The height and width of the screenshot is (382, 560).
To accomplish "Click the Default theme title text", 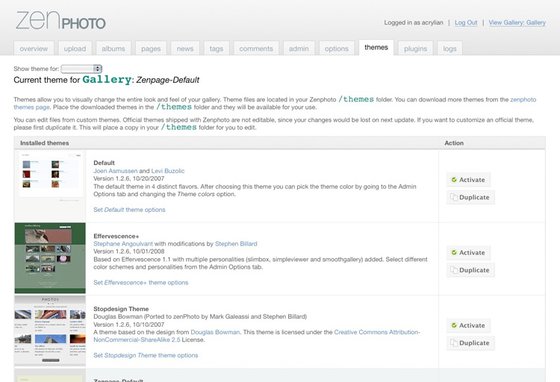I will (x=104, y=163).
